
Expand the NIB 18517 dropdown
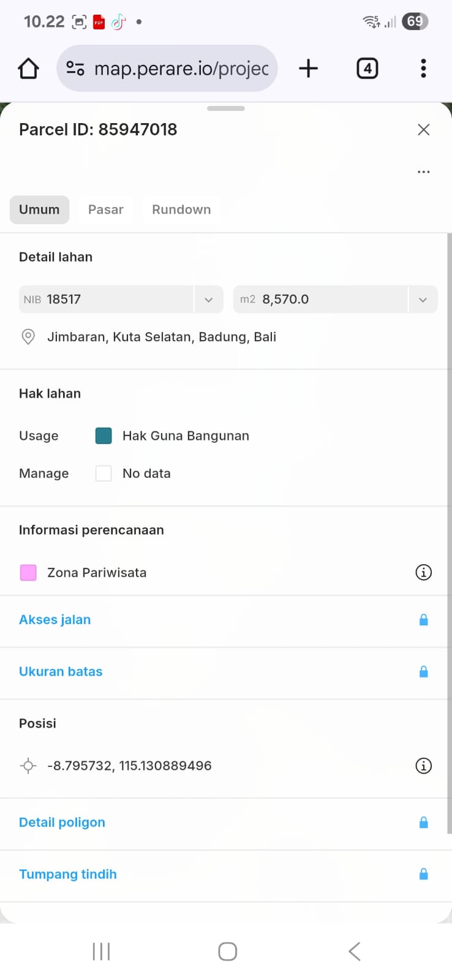point(208,300)
